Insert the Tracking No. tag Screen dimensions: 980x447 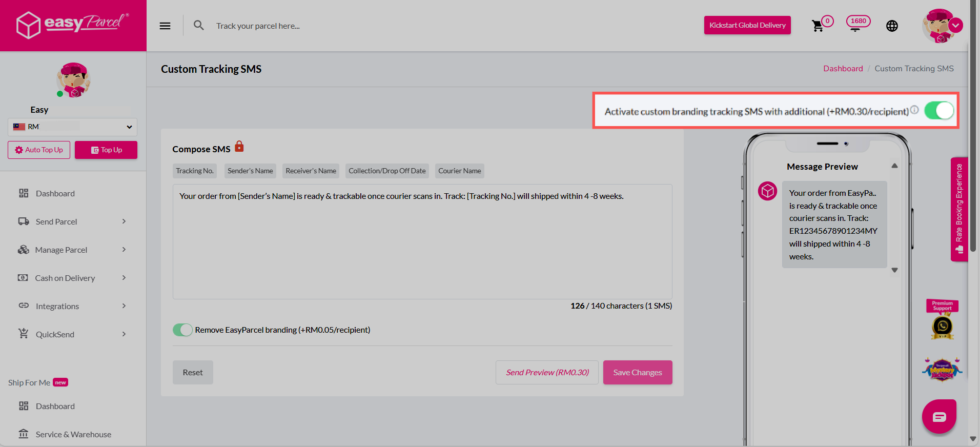195,171
